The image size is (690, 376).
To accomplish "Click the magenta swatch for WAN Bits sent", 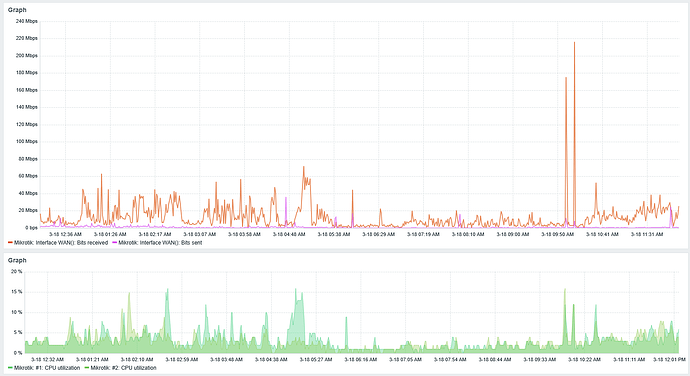I will tap(115, 243).
